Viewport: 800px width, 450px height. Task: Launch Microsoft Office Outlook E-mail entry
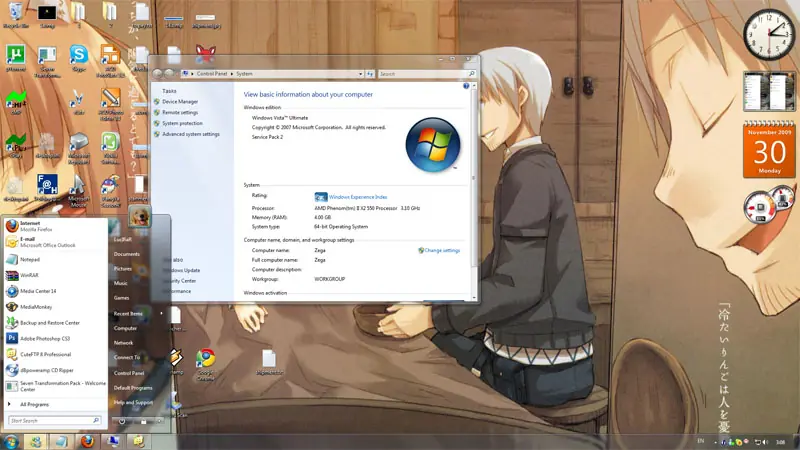(54, 242)
